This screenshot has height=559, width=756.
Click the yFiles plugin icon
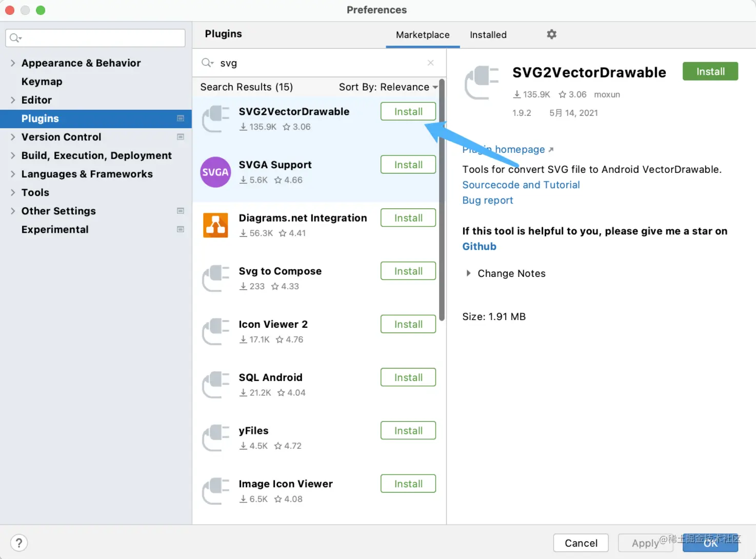[x=215, y=438]
